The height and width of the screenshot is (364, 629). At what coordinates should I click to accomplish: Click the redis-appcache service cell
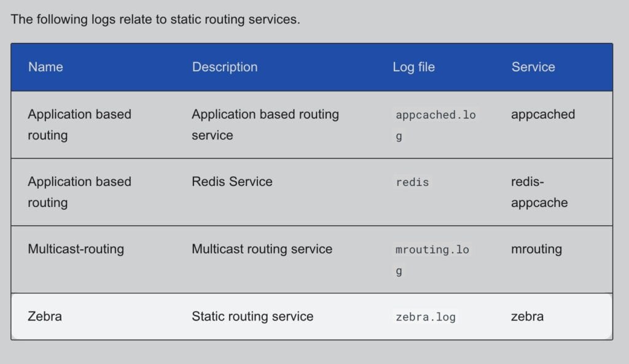tap(539, 192)
